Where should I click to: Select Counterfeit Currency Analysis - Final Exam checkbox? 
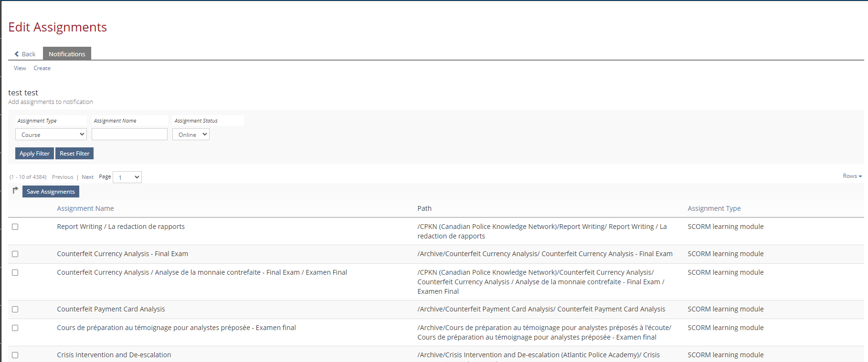[x=15, y=254]
